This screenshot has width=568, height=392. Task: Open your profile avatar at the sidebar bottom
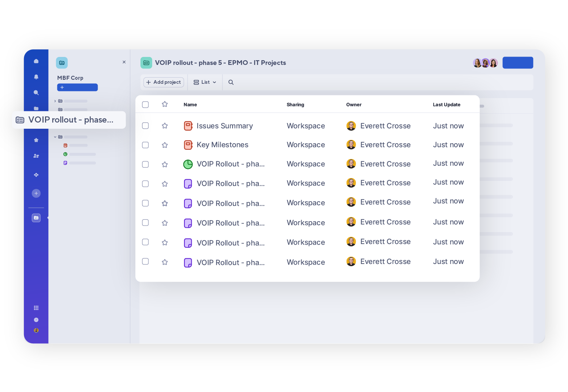[x=36, y=330]
